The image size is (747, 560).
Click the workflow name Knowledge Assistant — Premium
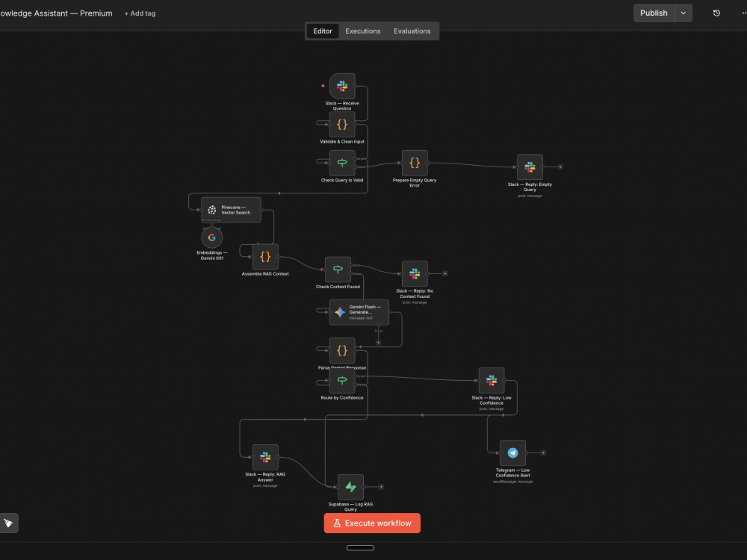click(56, 13)
